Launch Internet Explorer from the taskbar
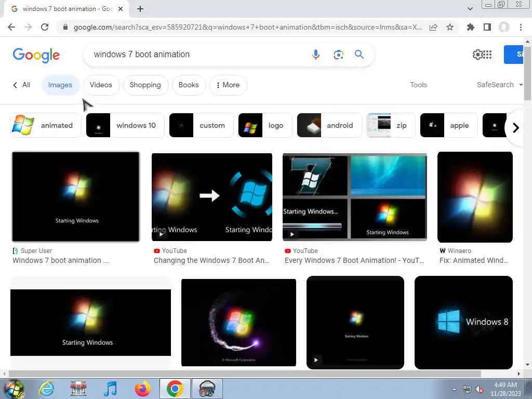 point(46,389)
